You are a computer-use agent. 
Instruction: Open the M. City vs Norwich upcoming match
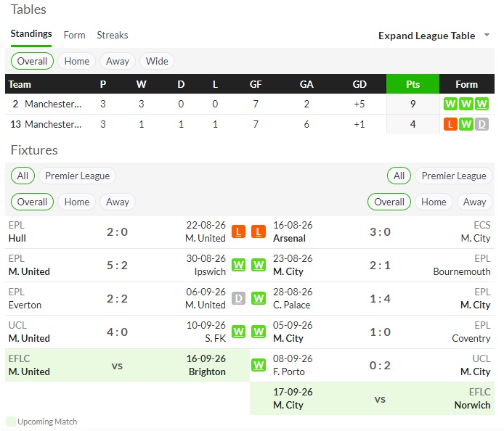click(372, 398)
